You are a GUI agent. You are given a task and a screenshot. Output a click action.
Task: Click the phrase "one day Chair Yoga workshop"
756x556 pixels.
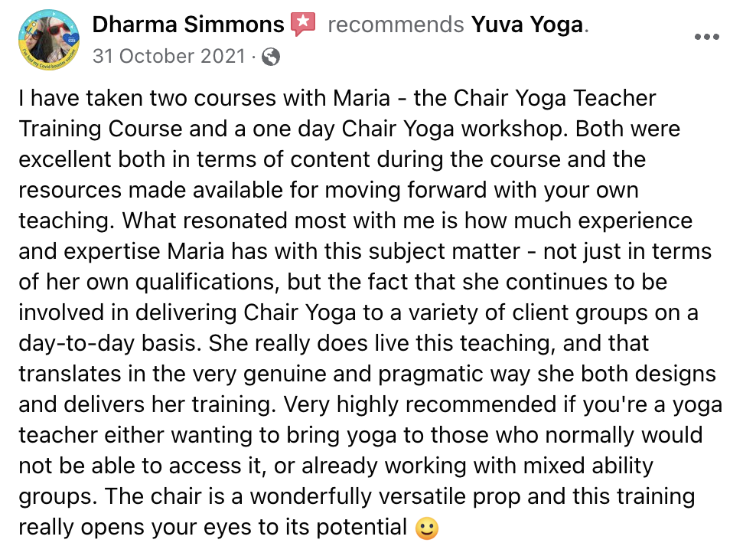[410, 129]
